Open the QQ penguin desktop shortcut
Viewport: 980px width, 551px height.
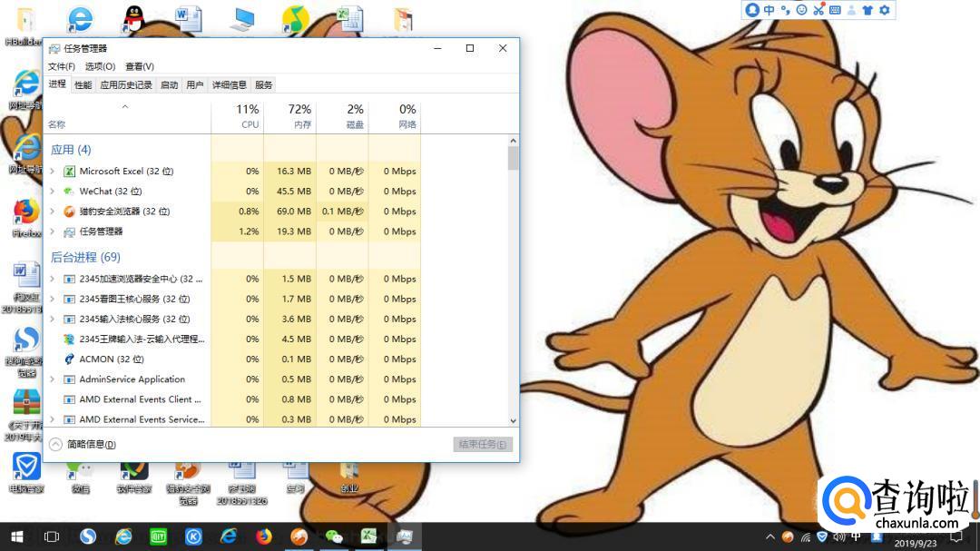(x=133, y=20)
